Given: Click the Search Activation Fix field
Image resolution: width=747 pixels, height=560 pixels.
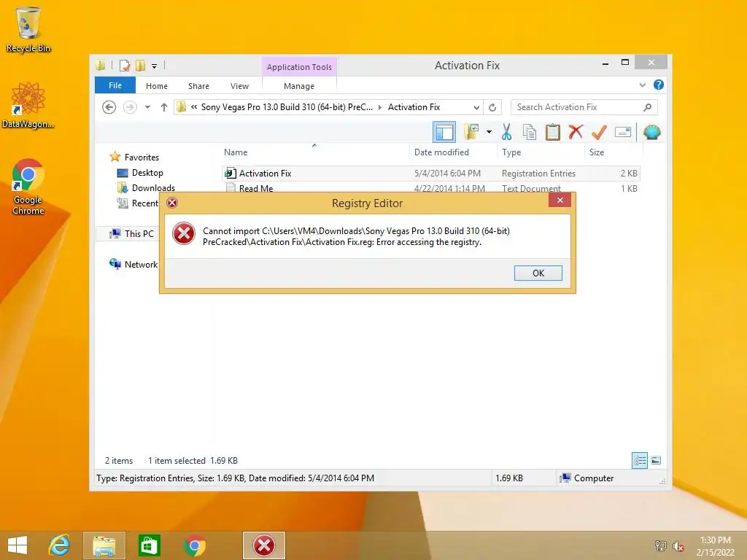Looking at the screenshot, I should tap(584, 107).
